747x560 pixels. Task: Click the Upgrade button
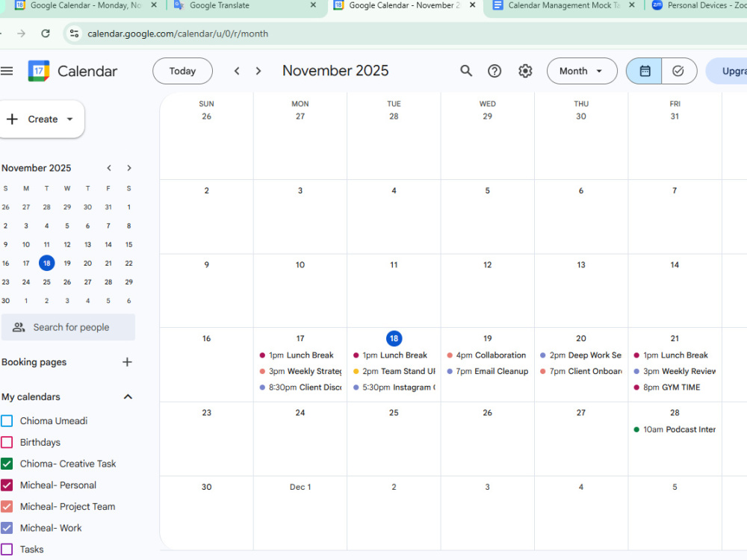pos(727,71)
